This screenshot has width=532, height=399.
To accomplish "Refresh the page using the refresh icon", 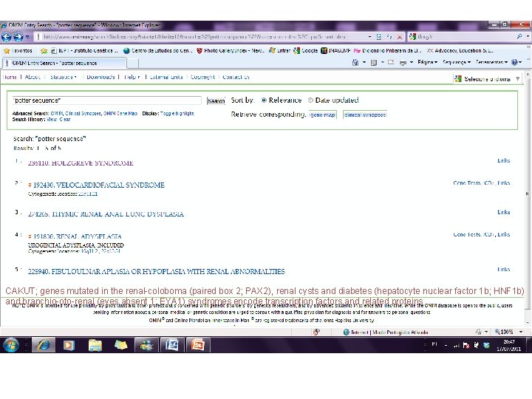I will [389, 36].
